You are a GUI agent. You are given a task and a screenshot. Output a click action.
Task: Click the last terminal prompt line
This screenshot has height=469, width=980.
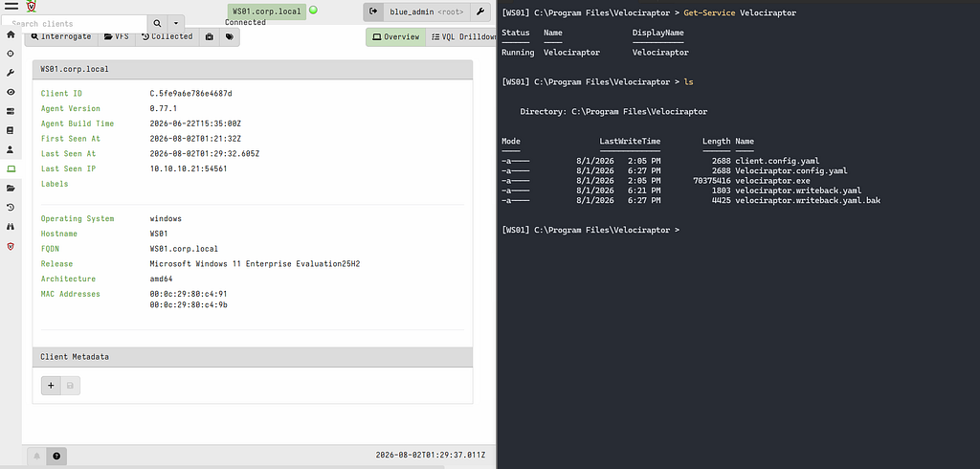coord(590,230)
